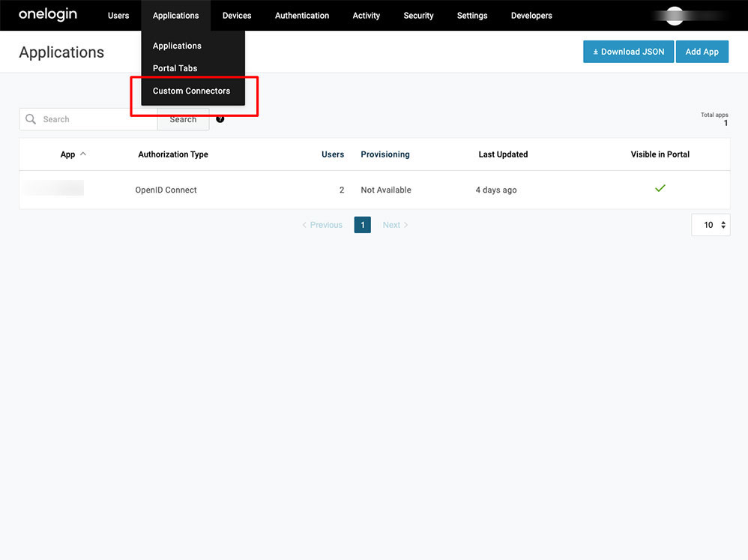
Task: Select Portal Tabs from the dropdown menu
Action: [175, 68]
